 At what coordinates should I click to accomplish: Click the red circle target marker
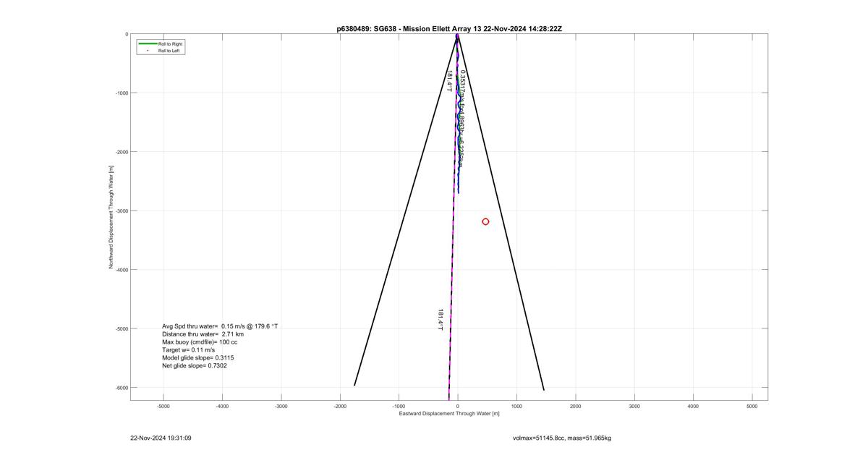(x=485, y=221)
